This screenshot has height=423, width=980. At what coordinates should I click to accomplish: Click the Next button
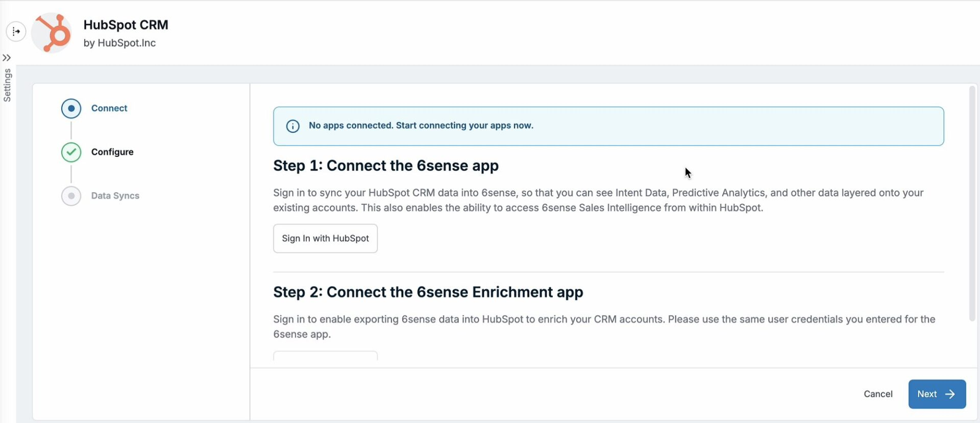pyautogui.click(x=937, y=394)
